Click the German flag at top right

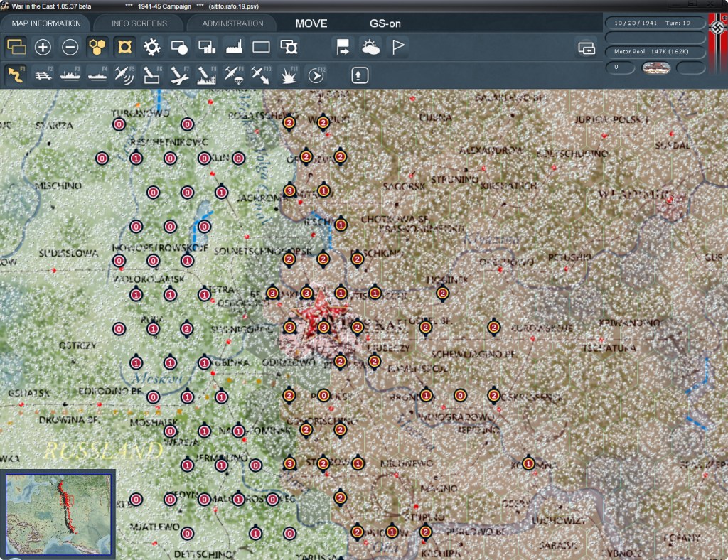(x=718, y=43)
